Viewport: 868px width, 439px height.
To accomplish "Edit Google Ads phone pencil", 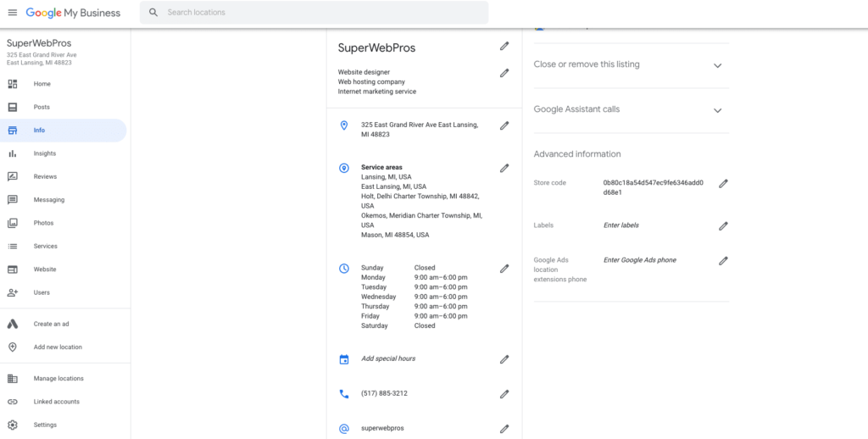I will (724, 261).
